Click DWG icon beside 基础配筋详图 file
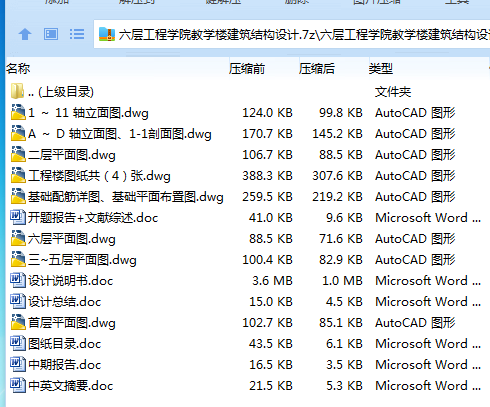Image resolution: width=490 pixels, height=407 pixels. pos(18,196)
